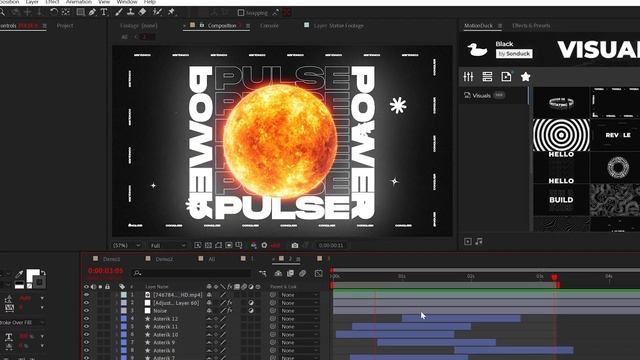Open the Layer menu
Screen dimensions: 640x360
[x=32, y=2]
